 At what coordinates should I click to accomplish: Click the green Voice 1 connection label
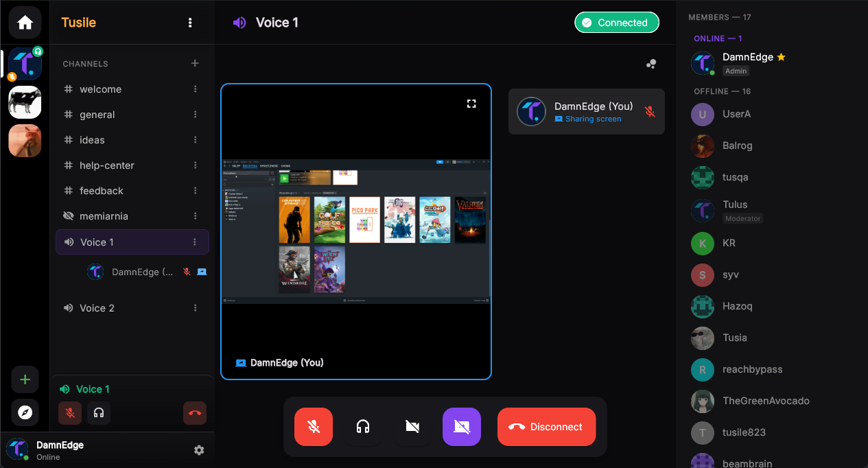pos(93,389)
